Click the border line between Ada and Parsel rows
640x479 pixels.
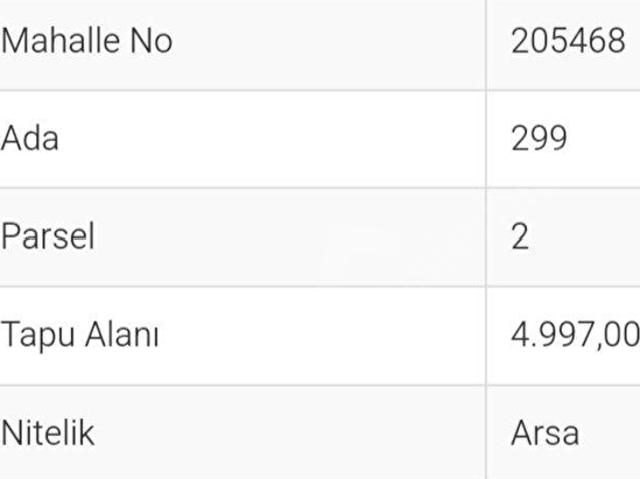point(240,187)
